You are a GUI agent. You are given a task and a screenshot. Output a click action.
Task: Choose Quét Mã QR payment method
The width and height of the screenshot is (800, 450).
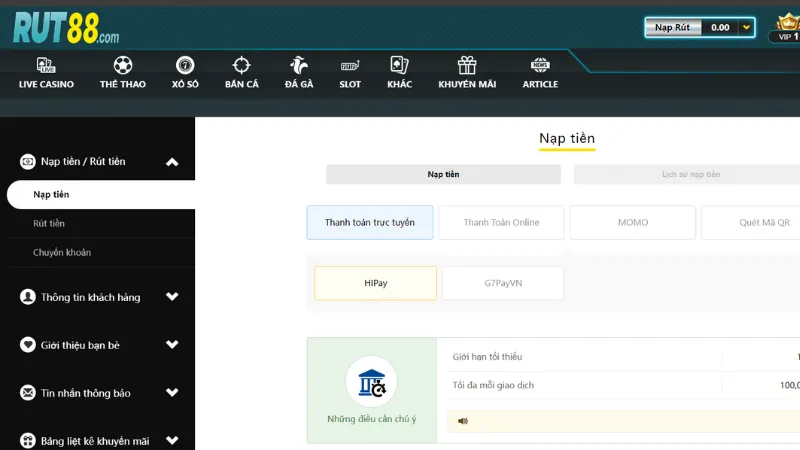pos(751,222)
